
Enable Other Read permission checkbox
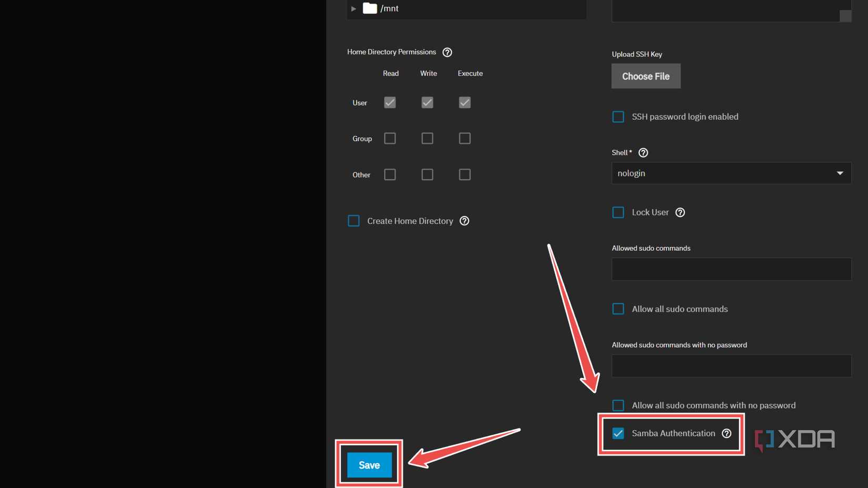click(390, 175)
